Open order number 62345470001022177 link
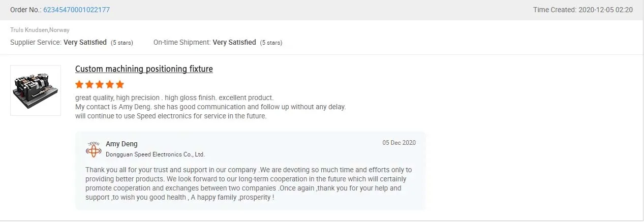Image resolution: width=644 pixels, height=222 pixels. click(76, 10)
